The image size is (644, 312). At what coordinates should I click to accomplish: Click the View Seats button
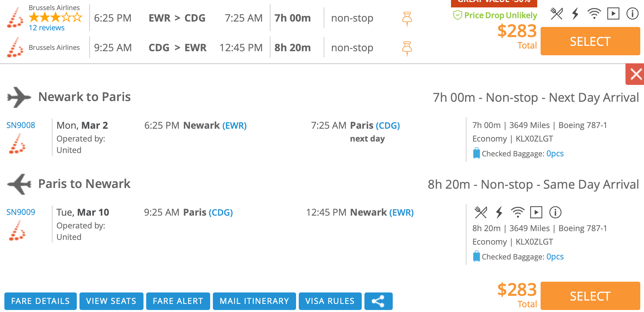coord(111,301)
